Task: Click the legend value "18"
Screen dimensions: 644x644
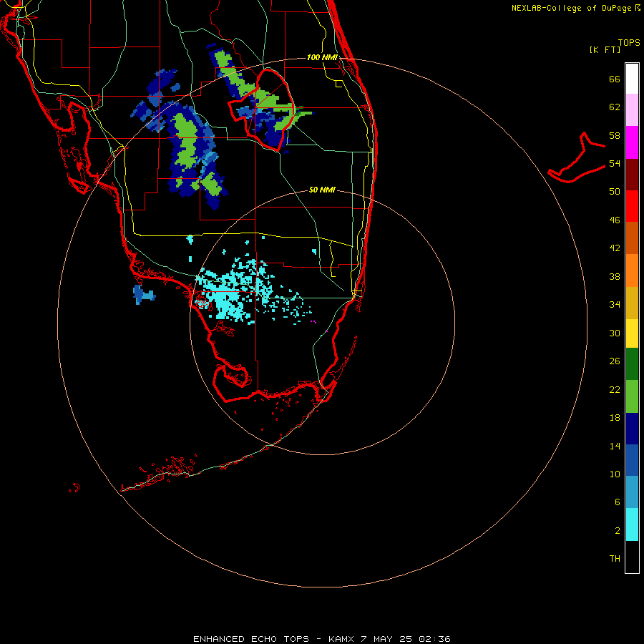Action: click(x=615, y=418)
